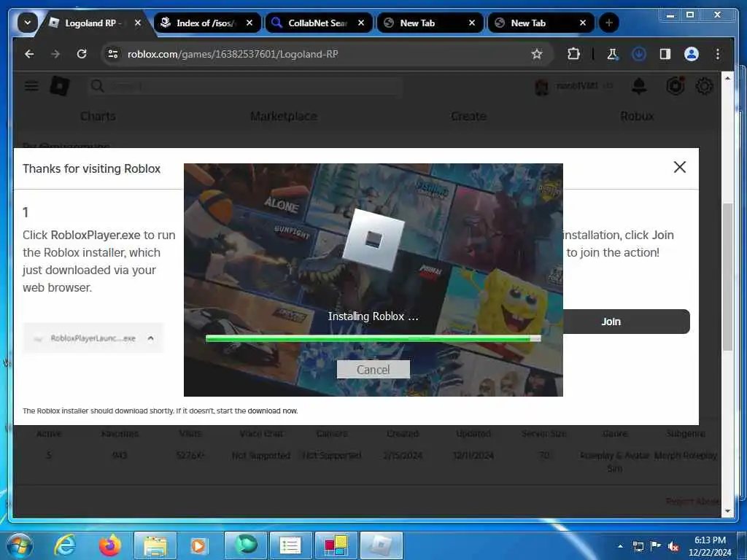Open Roblox notifications bell

[639, 86]
